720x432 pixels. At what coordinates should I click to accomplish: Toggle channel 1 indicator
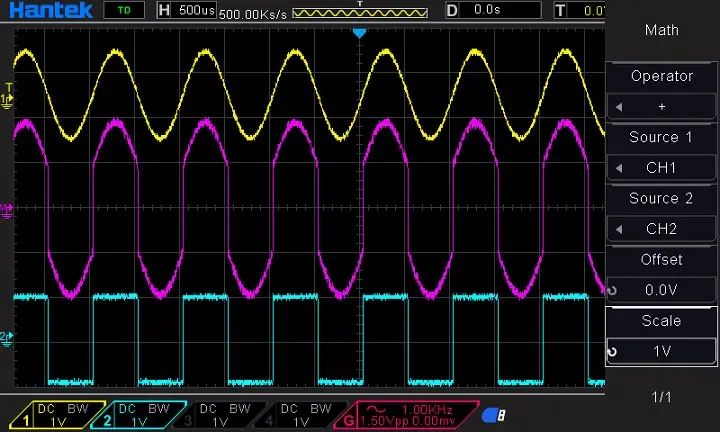pos(50,415)
